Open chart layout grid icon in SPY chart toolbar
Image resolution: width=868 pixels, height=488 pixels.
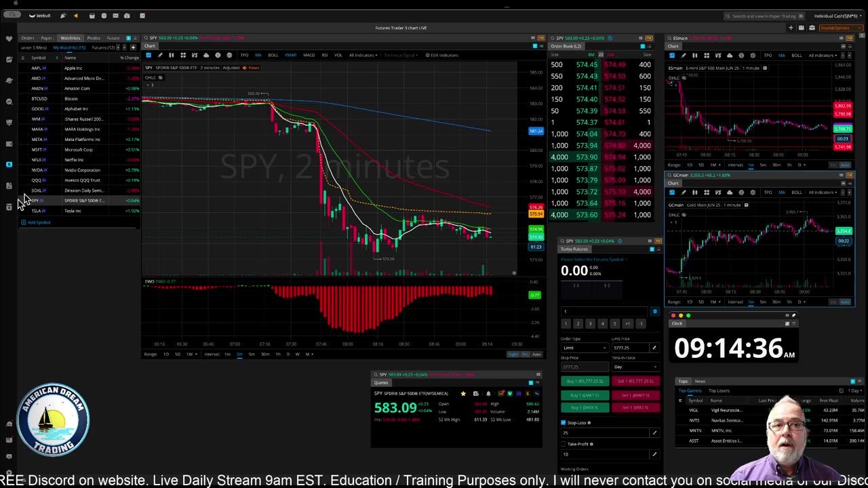(183, 55)
